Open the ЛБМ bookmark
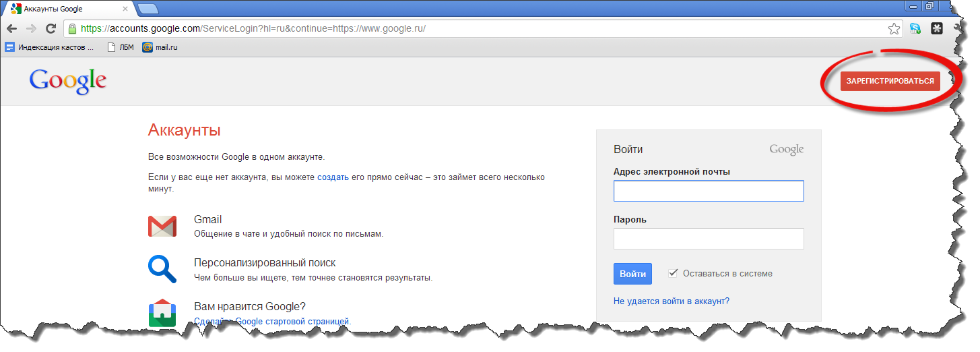980x352 pixels. 121,47
